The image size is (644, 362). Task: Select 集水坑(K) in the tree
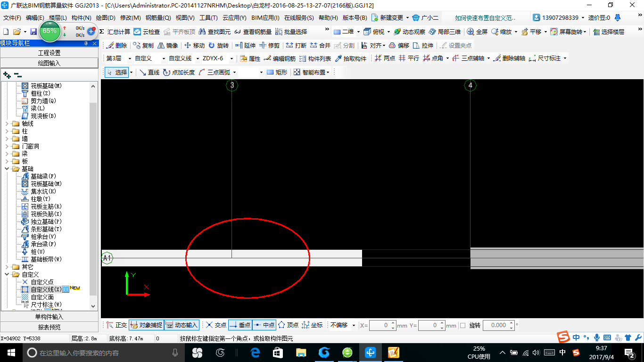coord(43,191)
